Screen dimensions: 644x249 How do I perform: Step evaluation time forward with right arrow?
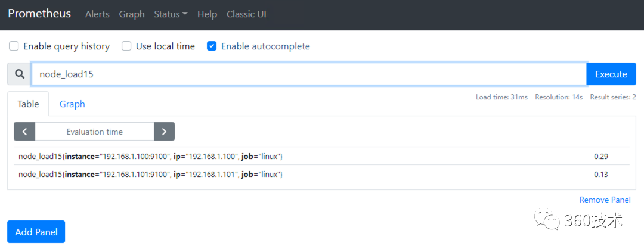pyautogui.click(x=164, y=132)
